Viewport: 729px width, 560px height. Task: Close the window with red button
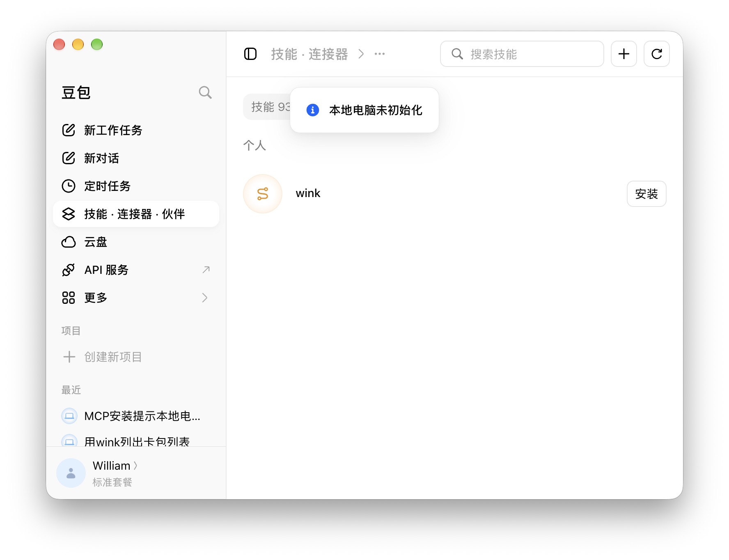click(x=59, y=44)
